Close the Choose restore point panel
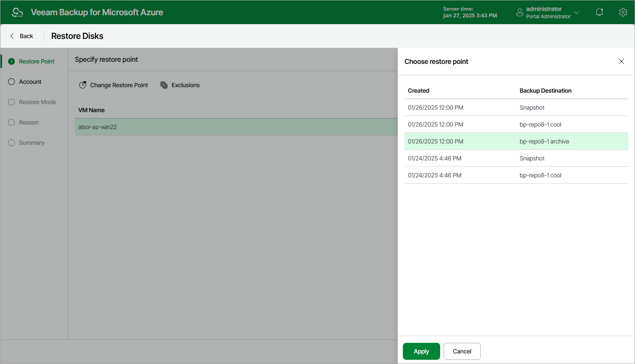This screenshot has width=635, height=364. pyautogui.click(x=621, y=61)
